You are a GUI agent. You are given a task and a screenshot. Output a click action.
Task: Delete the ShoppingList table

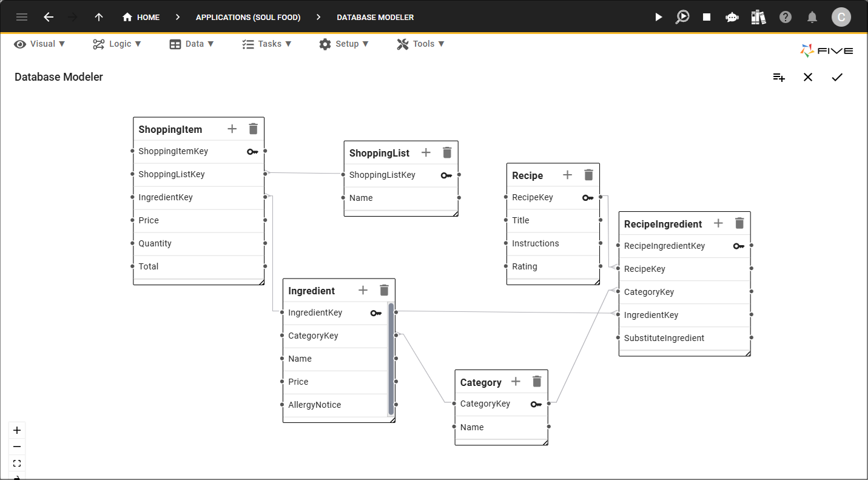(447, 152)
